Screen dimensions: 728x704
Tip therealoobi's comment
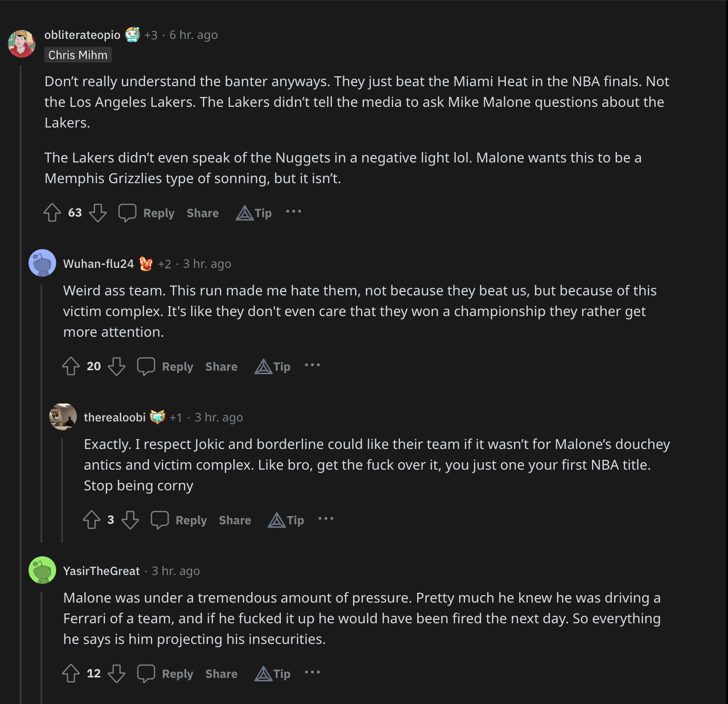pyautogui.click(x=286, y=520)
